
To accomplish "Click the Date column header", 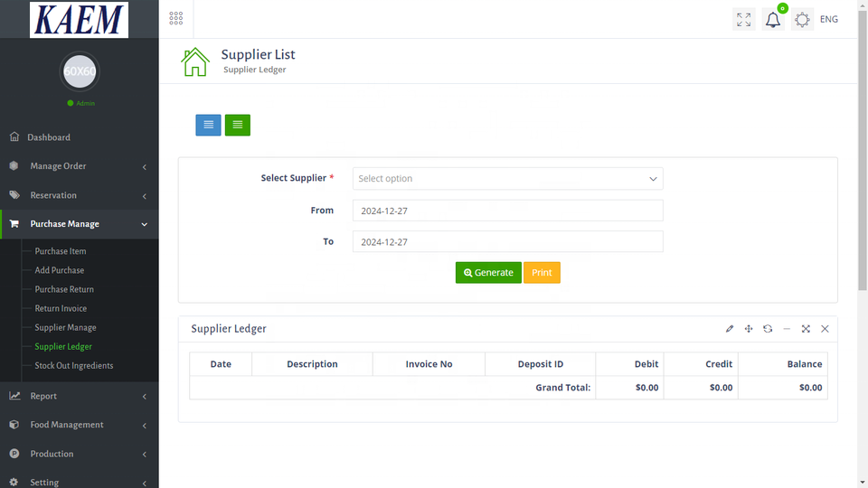I will [221, 364].
